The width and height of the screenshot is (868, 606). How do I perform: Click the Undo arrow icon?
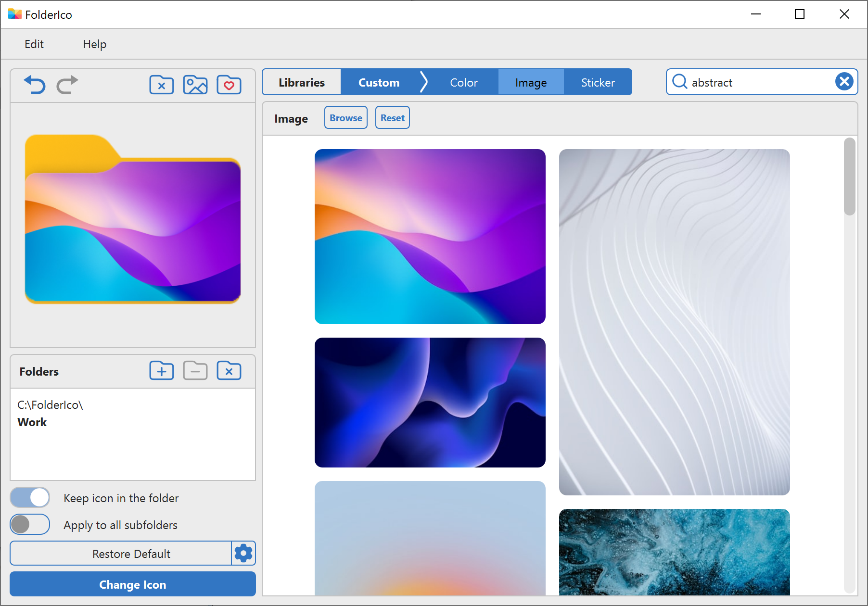[35, 85]
